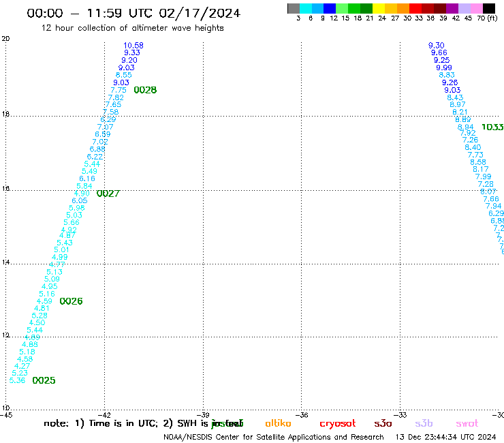Image resolution: width=504 pixels, height=443 pixels.
Task: Click the wave height 9.99
Action: (444, 67)
